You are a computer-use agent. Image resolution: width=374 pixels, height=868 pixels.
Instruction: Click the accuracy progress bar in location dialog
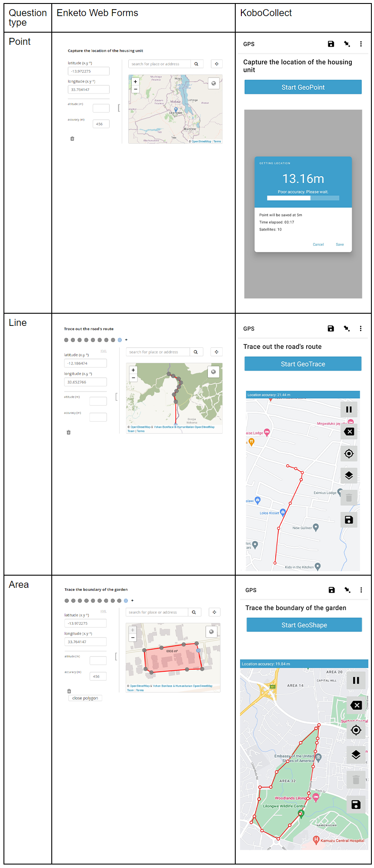click(303, 198)
